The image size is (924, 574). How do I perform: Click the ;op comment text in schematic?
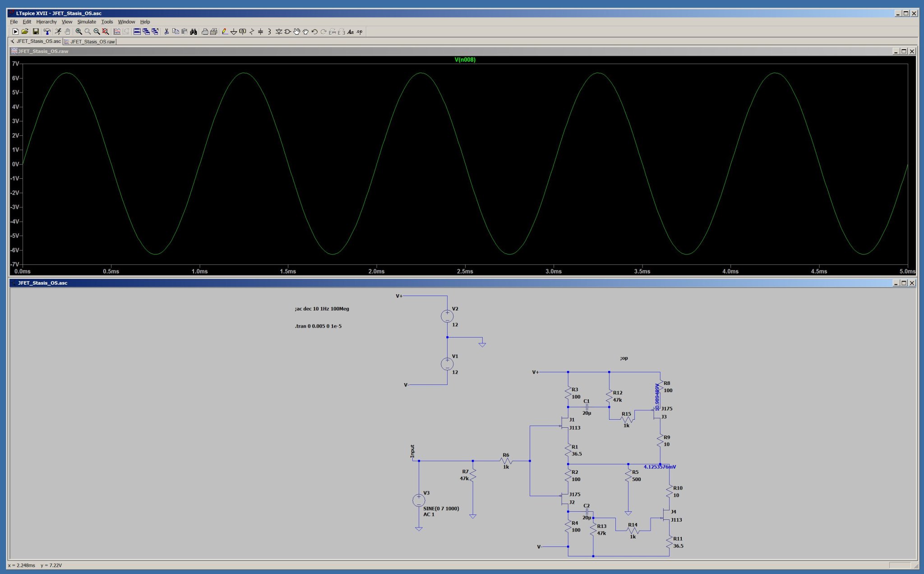624,358
